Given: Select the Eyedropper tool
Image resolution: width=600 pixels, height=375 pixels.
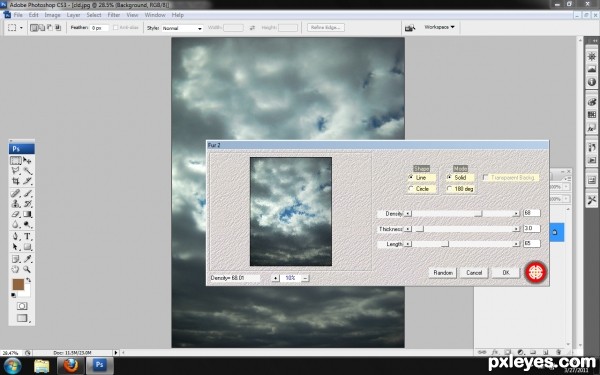Looking at the screenshot, I should pyautogui.click(x=27, y=259).
